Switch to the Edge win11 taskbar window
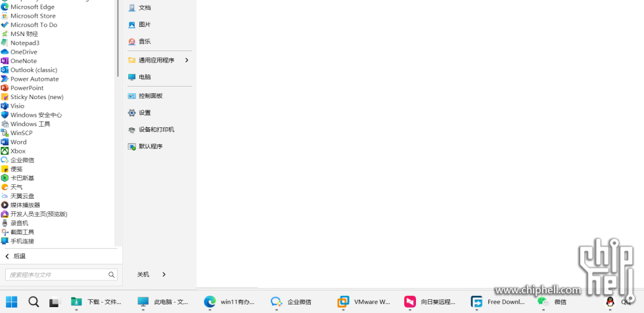 point(230,302)
